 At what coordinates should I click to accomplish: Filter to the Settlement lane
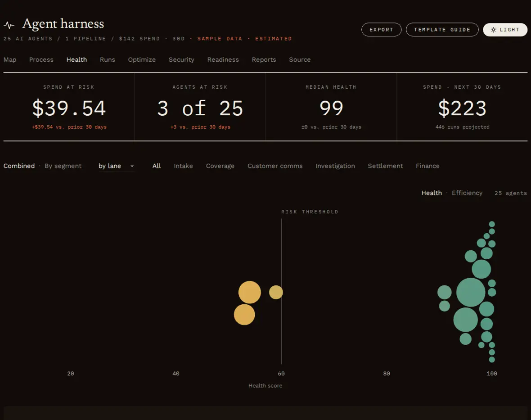click(x=385, y=166)
